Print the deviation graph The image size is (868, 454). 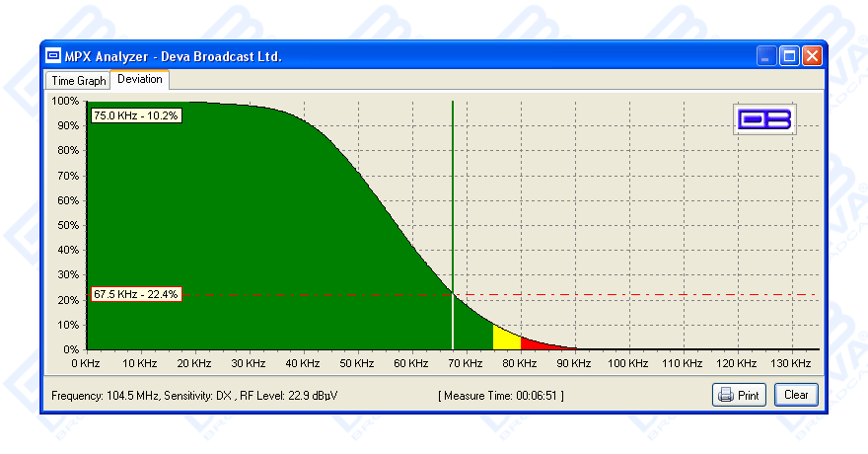(739, 396)
